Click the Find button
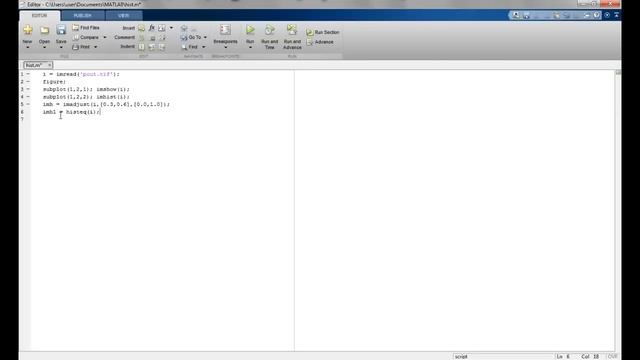Screen dimensions: 640x360 (189, 47)
